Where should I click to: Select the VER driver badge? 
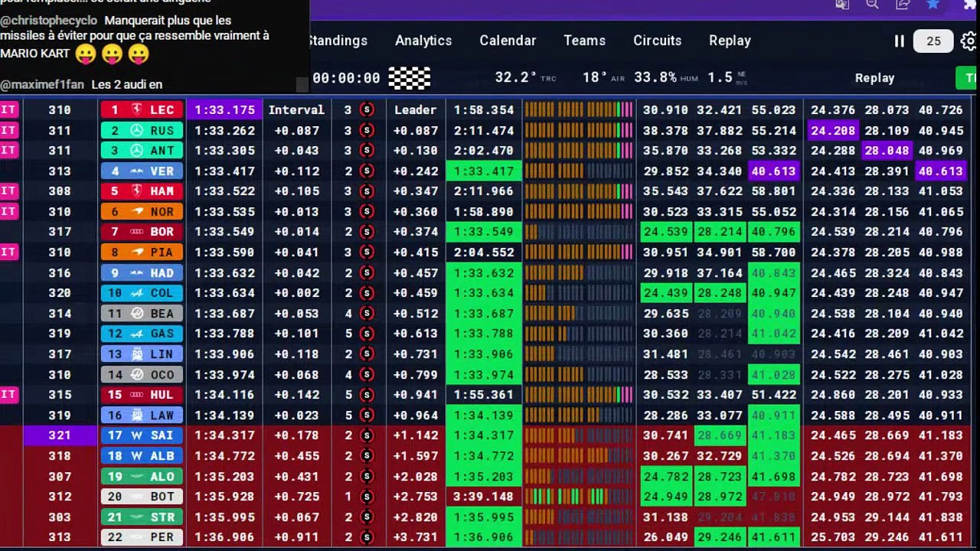pos(142,171)
